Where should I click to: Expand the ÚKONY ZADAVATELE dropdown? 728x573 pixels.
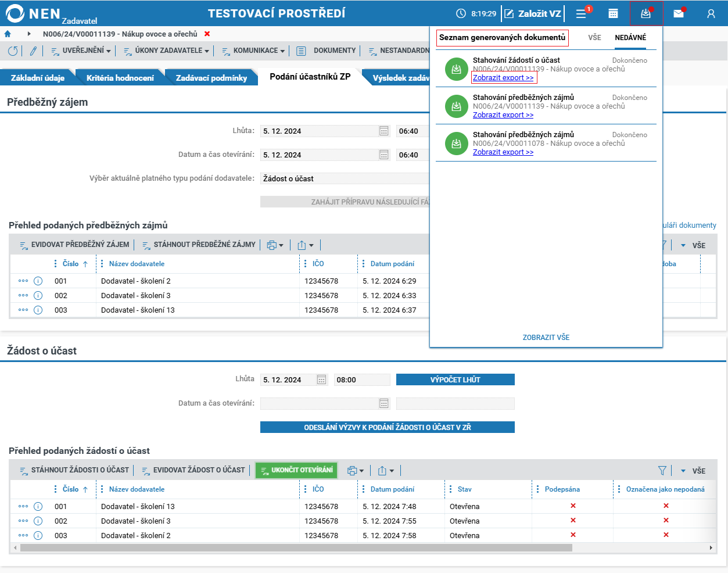tap(167, 51)
